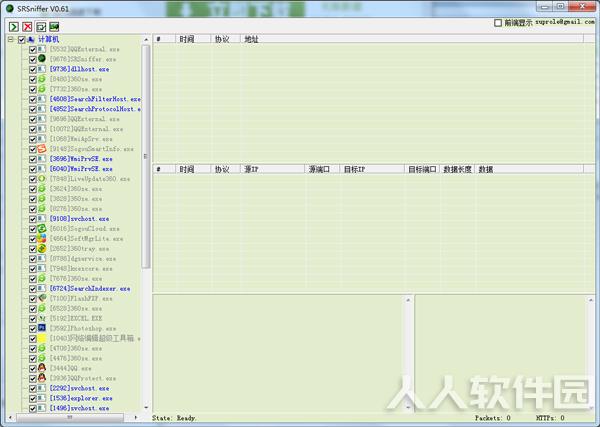Select the SearchFilterHost.exe tree row
This screenshot has height=427, width=600.
click(x=95, y=99)
